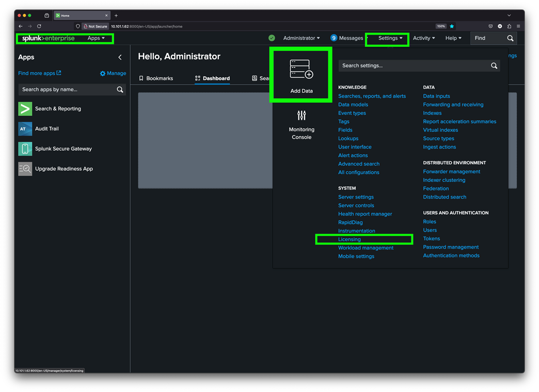Click the Tokens link
The height and width of the screenshot is (392, 539).
click(x=432, y=238)
